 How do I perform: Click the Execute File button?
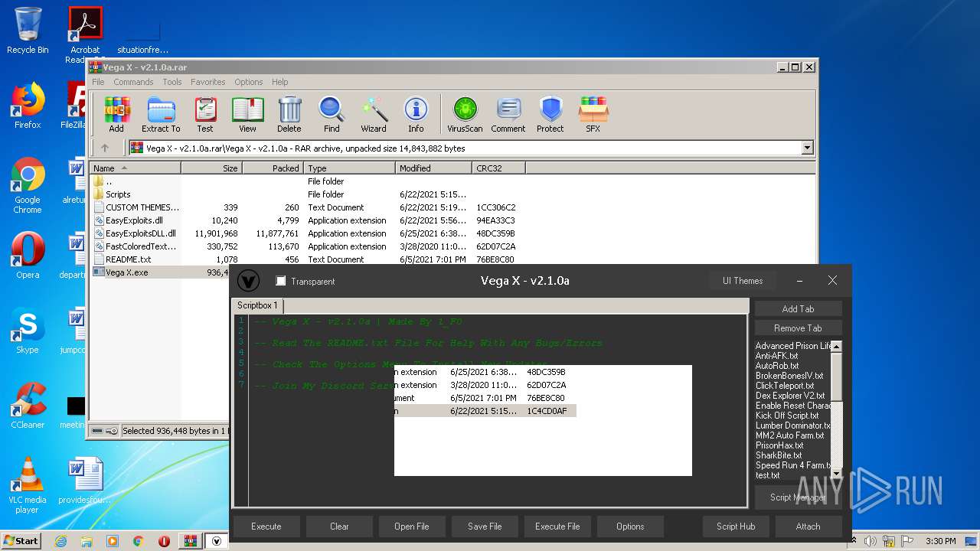point(557,527)
